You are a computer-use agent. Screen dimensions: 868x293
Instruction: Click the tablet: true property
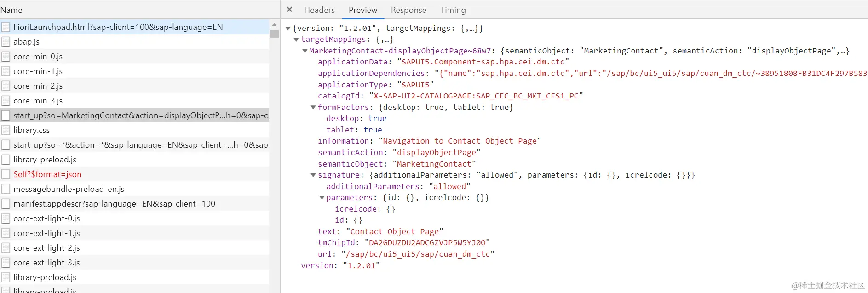click(354, 130)
